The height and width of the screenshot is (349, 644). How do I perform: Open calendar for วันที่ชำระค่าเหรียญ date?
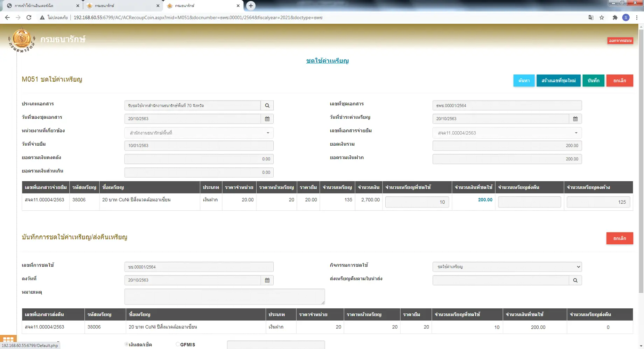pyautogui.click(x=575, y=119)
